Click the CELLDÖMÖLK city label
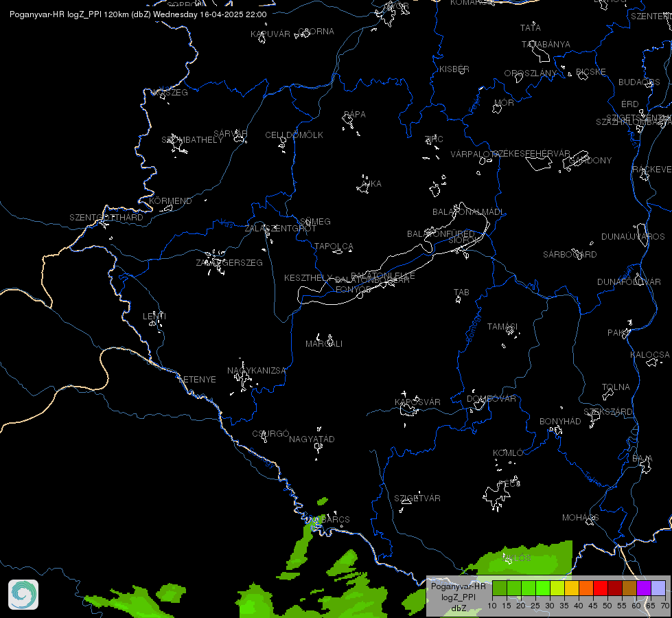This screenshot has width=672, height=618. [x=294, y=135]
